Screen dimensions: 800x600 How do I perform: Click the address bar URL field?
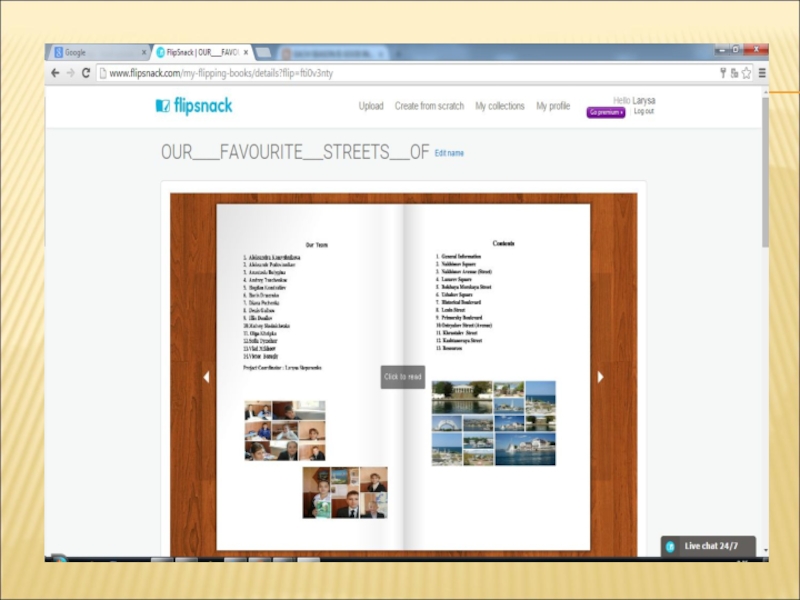tap(406, 73)
